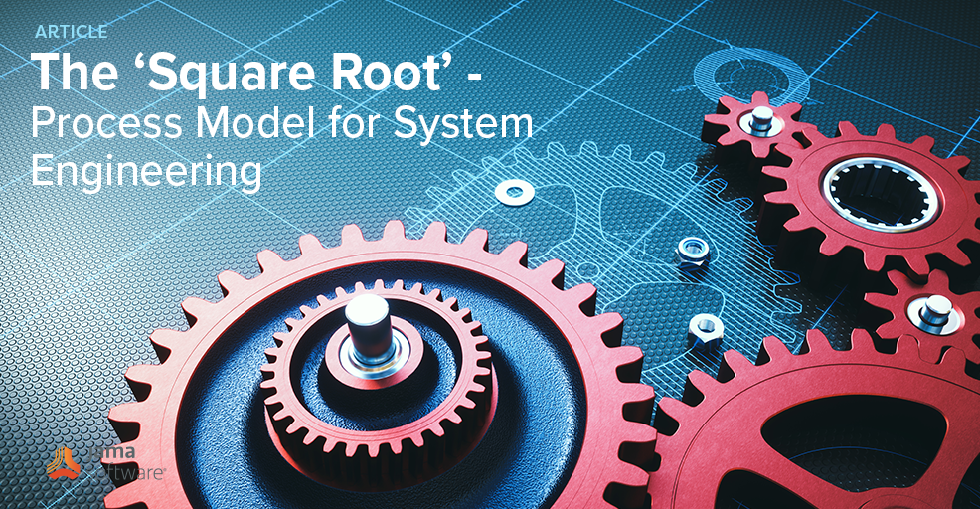Click the metal pin on the right-edge small gear
The height and width of the screenshot is (509, 980).
(936, 311)
